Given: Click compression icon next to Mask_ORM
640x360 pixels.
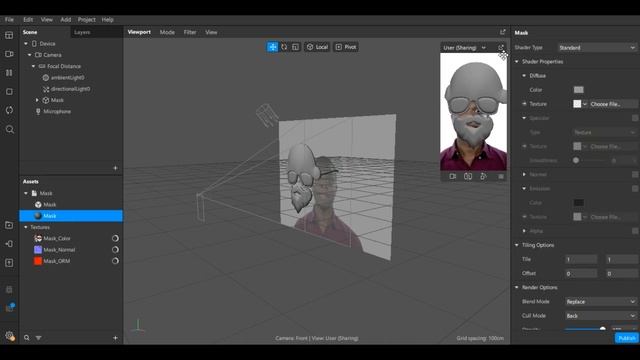Looking at the screenshot, I should click(x=115, y=261).
